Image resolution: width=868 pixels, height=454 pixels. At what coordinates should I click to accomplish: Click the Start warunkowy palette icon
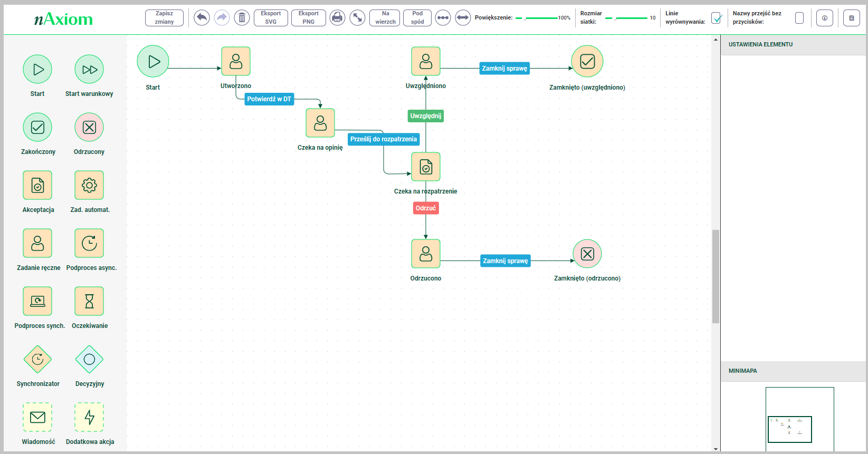tap(89, 70)
